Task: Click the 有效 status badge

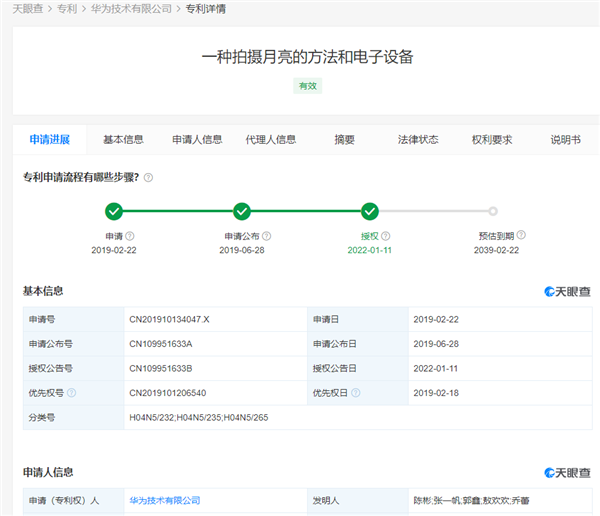Action: pos(308,86)
